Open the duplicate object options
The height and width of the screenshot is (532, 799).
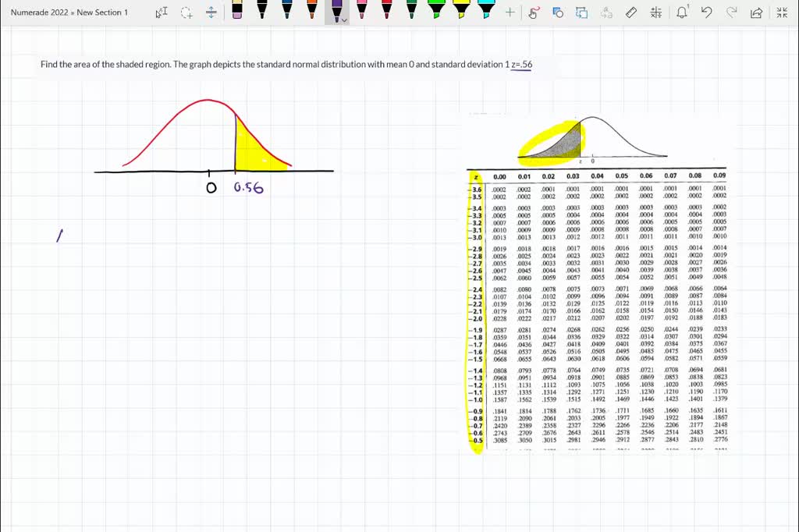point(581,12)
